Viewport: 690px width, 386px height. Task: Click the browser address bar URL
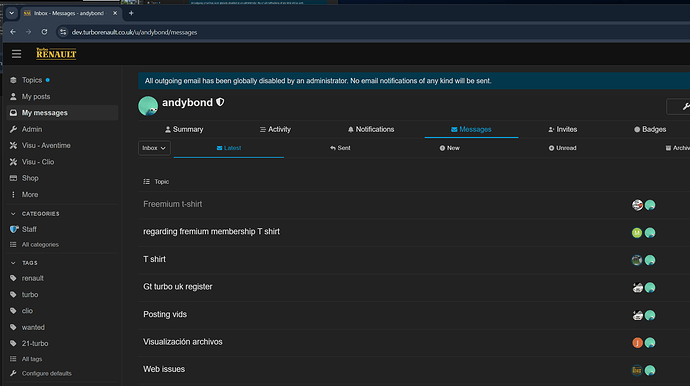(134, 33)
